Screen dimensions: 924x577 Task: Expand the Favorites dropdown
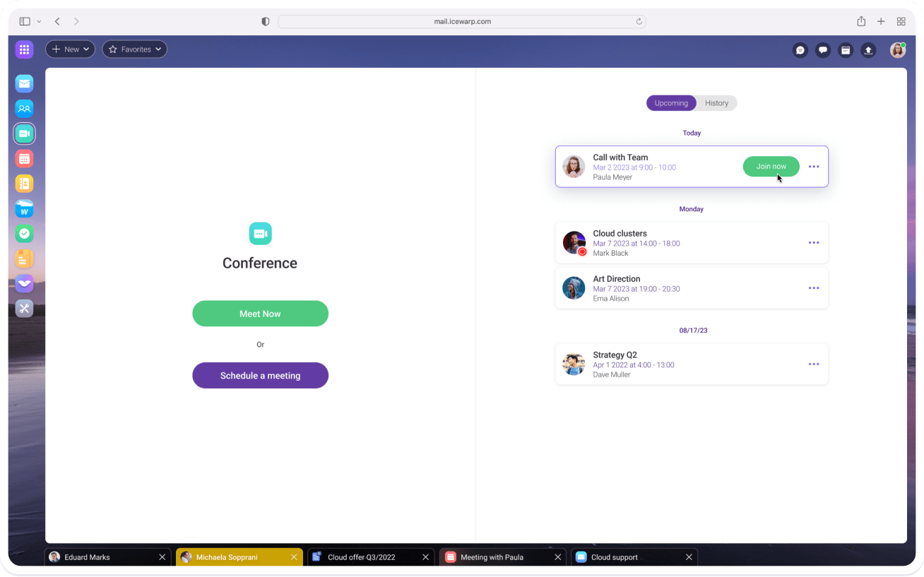[135, 49]
